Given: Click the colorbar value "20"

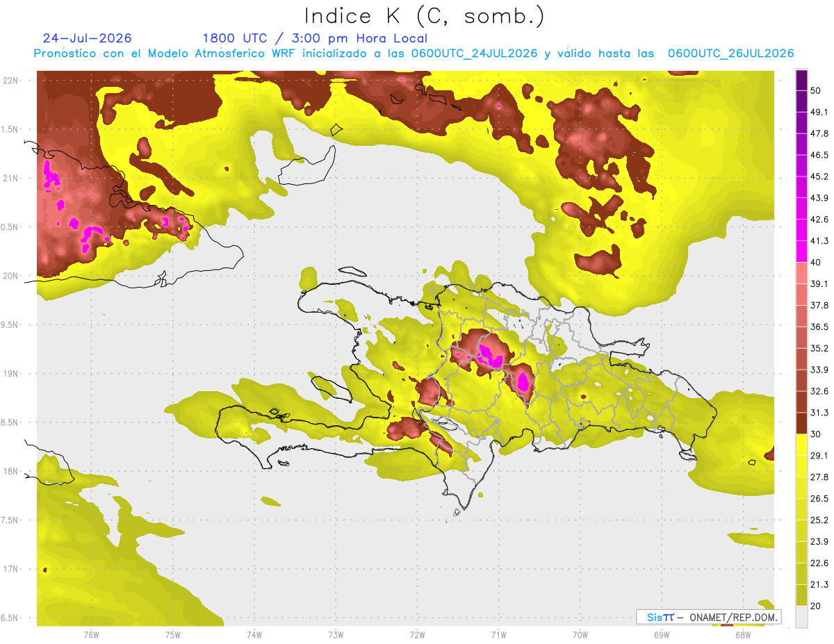Looking at the screenshot, I should coord(817,606).
